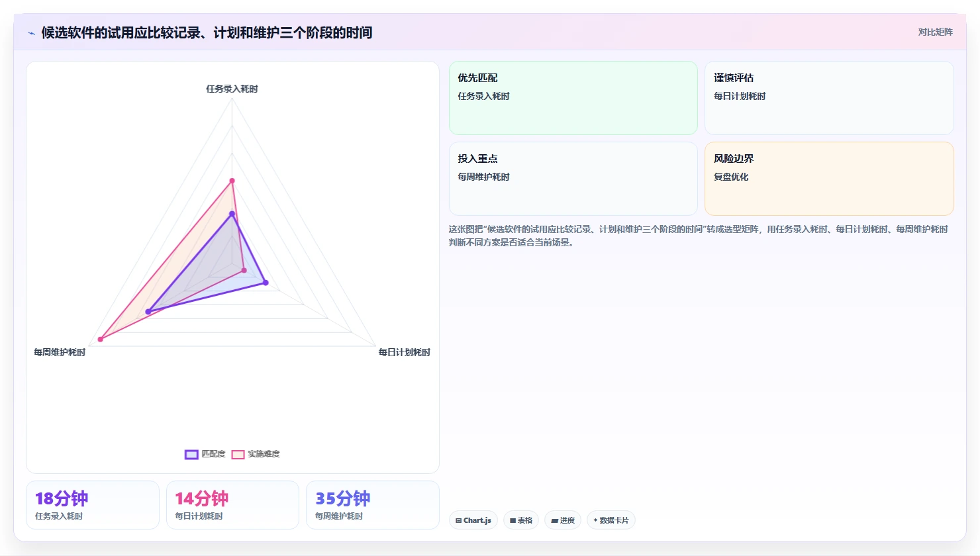Click 复盘优化 text in the 风险边界 card
This screenshot has width=980, height=556.
731,177
